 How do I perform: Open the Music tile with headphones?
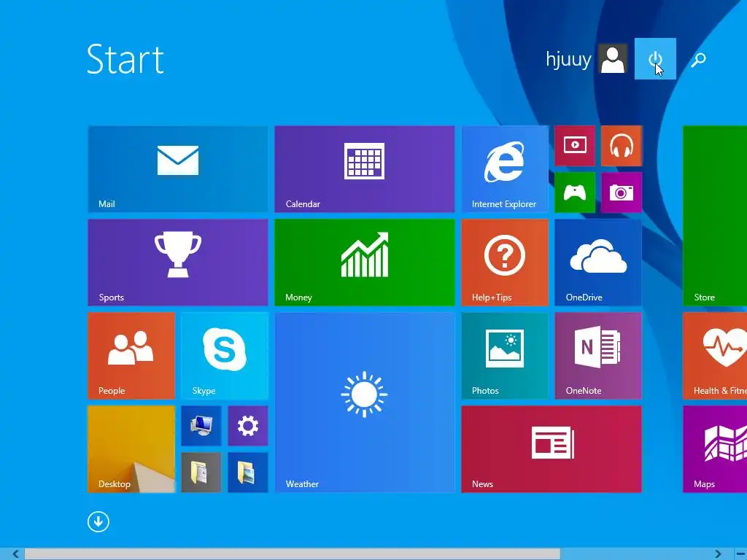pos(622,146)
